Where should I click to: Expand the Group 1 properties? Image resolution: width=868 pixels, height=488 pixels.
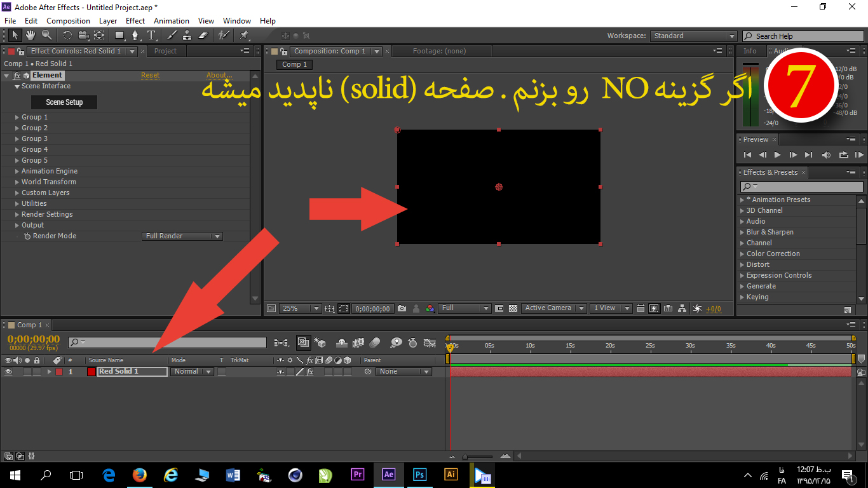[x=17, y=118]
